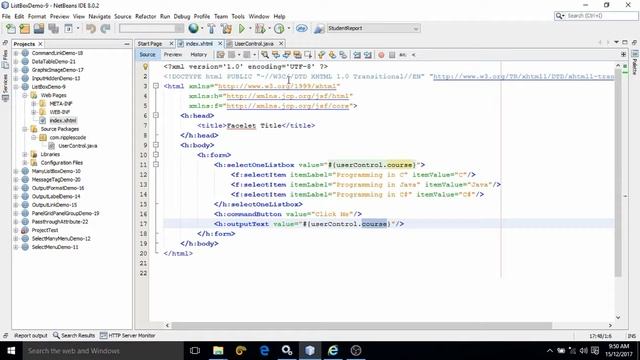Screen dimensions: 640x360
Task: Run the project with green play icon
Action: [242, 29]
